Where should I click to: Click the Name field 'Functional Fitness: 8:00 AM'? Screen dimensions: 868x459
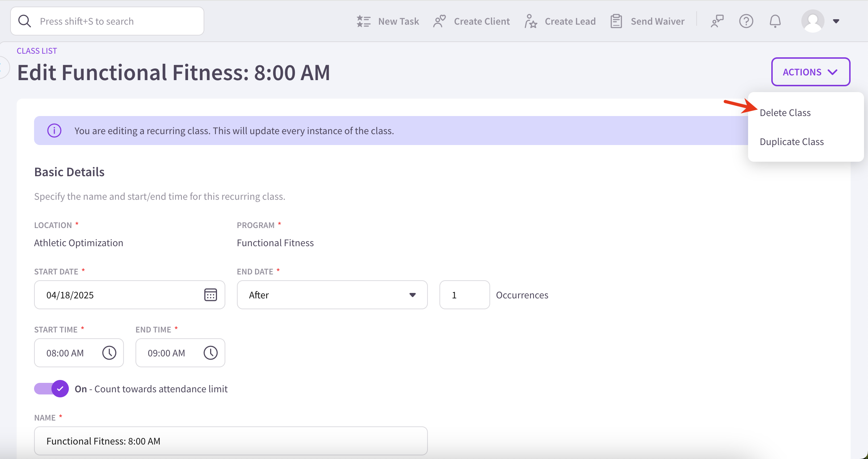point(231,441)
